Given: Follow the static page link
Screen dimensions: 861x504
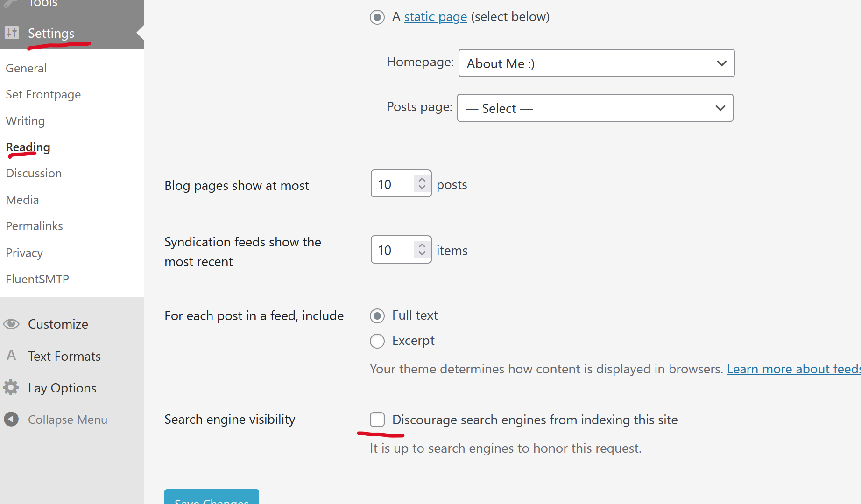Looking at the screenshot, I should tap(435, 17).
